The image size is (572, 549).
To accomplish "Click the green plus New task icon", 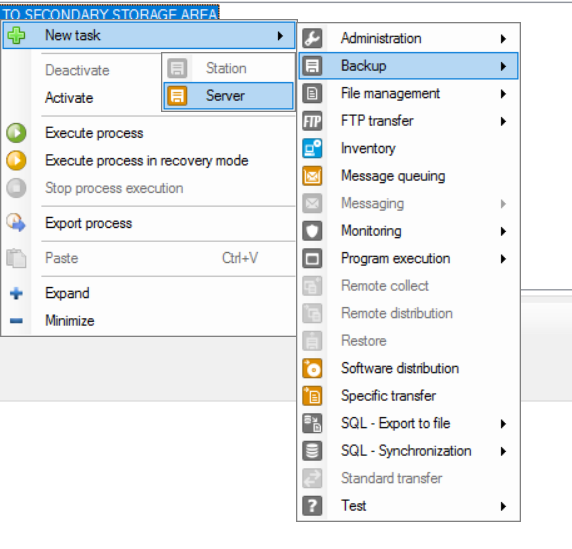I will (x=16, y=35).
